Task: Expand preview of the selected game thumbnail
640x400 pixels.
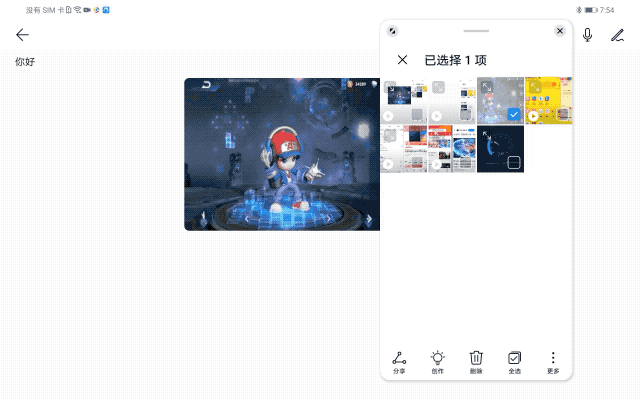Action: (x=487, y=87)
